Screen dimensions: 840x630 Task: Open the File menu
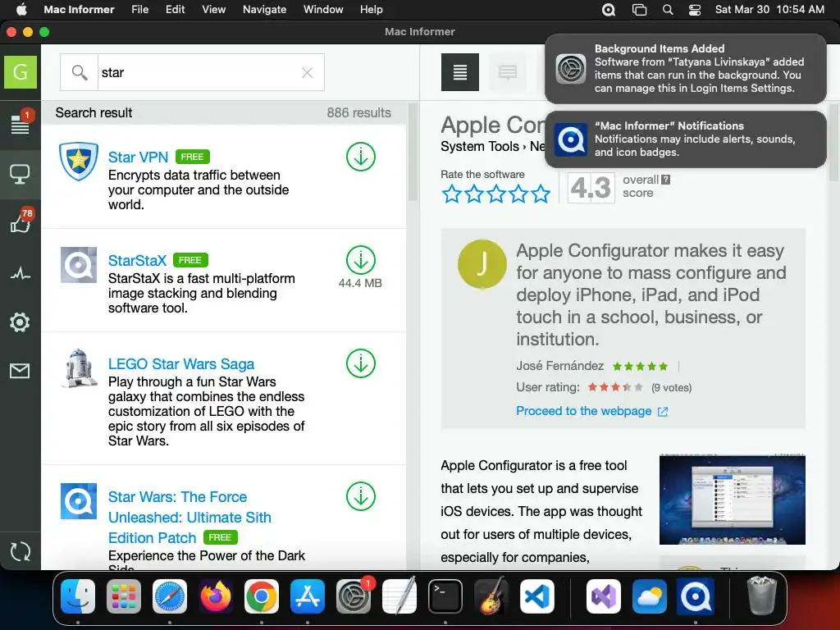point(139,10)
